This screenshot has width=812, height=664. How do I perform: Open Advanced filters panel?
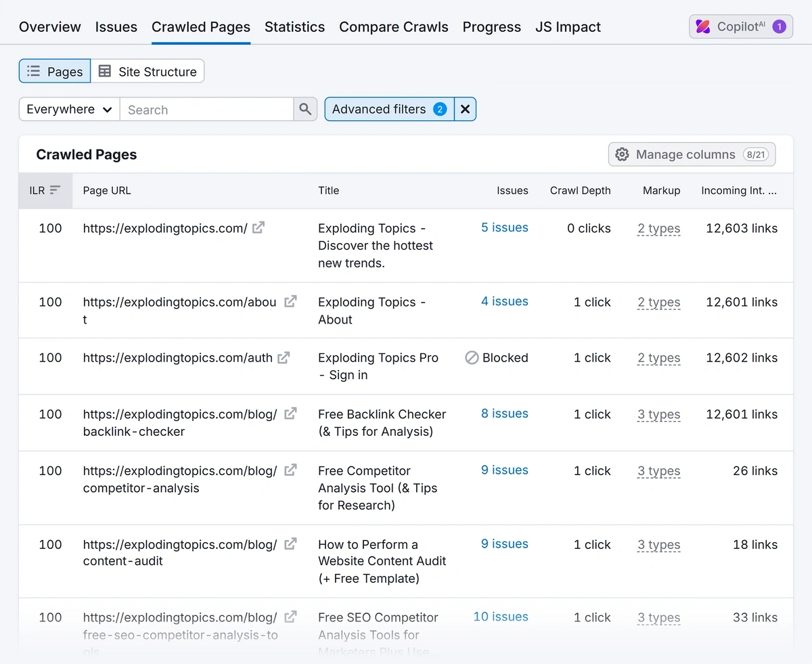click(389, 109)
